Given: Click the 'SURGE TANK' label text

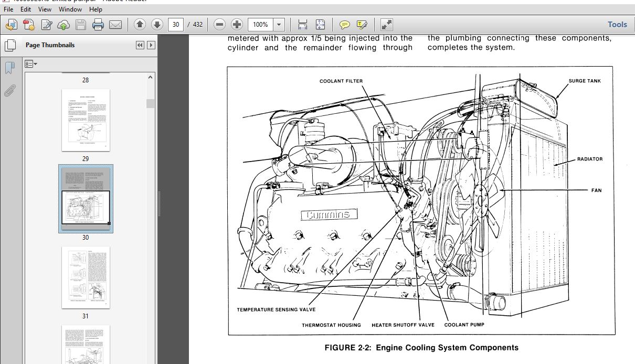Looking at the screenshot, I should tap(585, 81).
